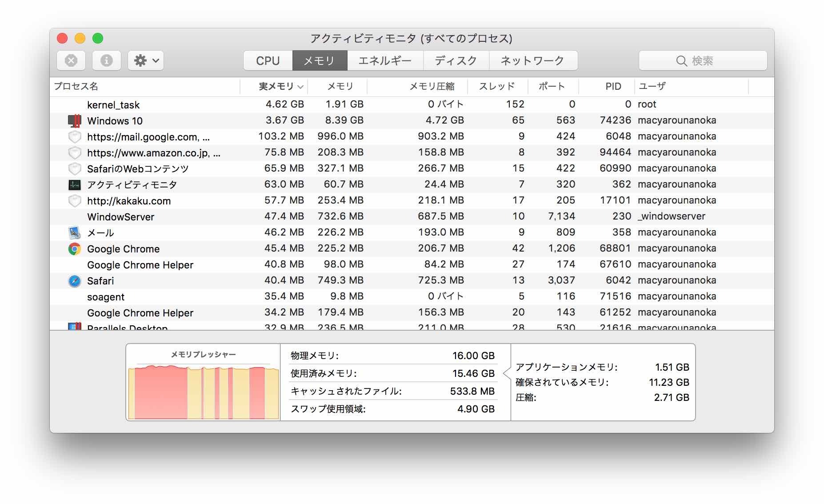
Task: Click the Safari compass icon
Action: 74,280
